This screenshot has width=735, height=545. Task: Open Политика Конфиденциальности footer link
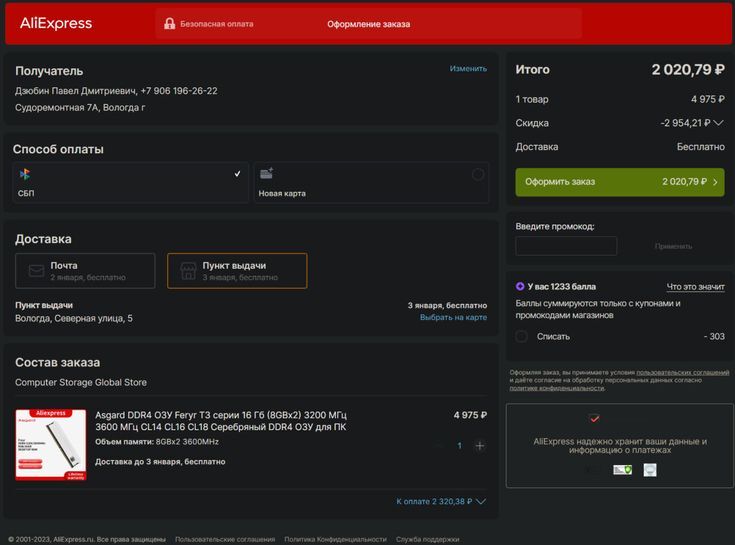(x=336, y=539)
